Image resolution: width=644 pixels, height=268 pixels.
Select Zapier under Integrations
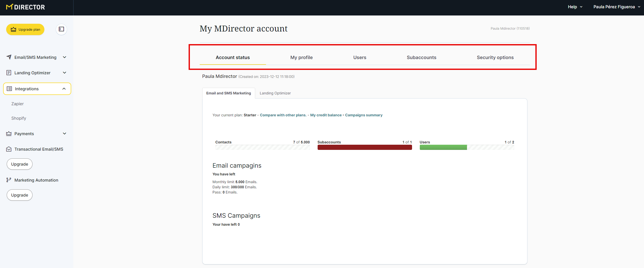tap(18, 104)
